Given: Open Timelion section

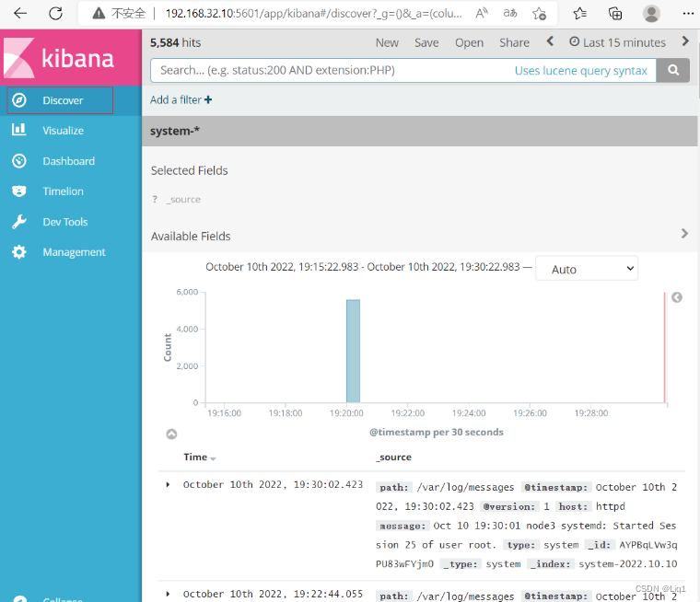Looking at the screenshot, I should (63, 191).
